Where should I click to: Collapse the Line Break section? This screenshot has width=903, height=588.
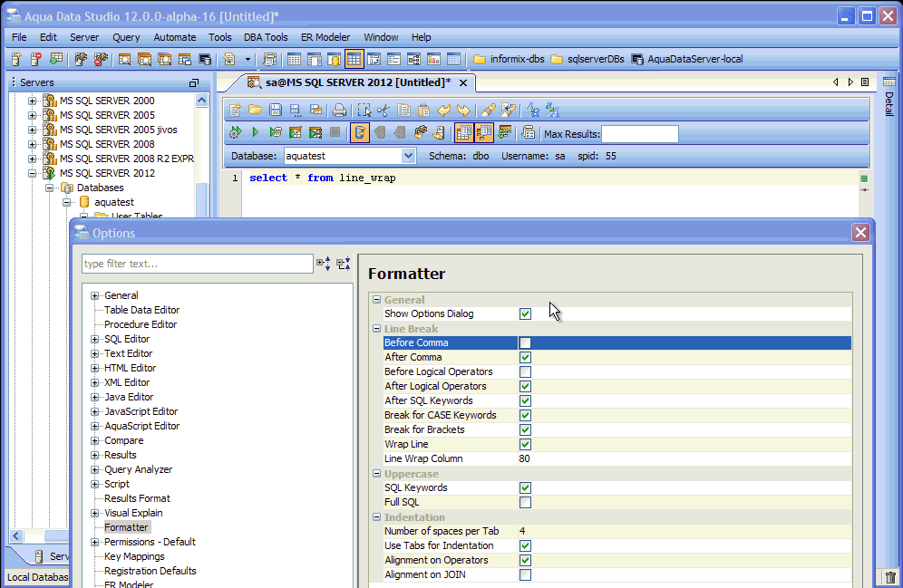pyautogui.click(x=376, y=329)
